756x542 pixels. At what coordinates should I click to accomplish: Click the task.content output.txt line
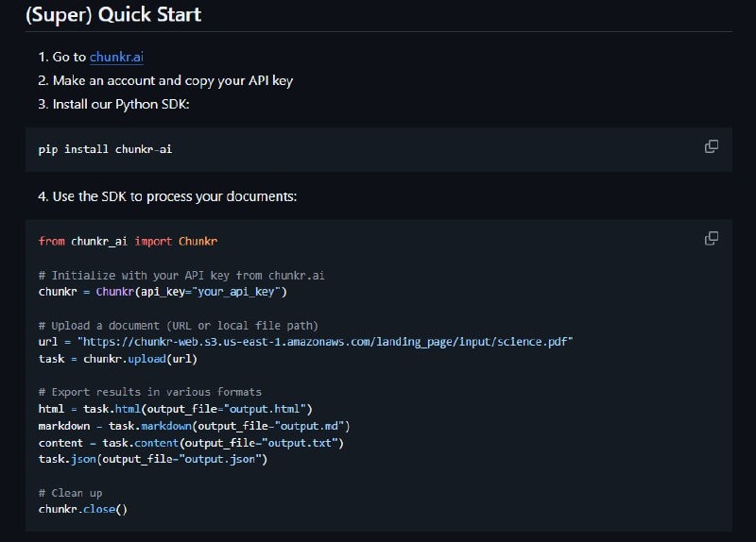(191, 443)
